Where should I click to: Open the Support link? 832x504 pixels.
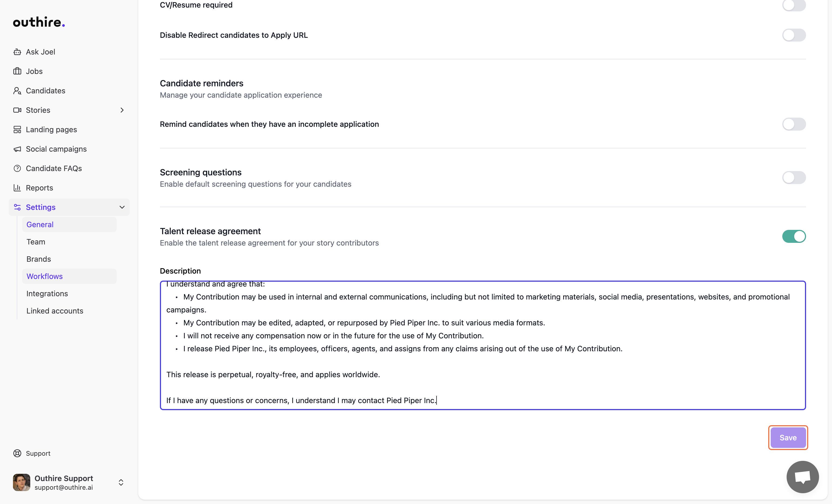(x=38, y=453)
